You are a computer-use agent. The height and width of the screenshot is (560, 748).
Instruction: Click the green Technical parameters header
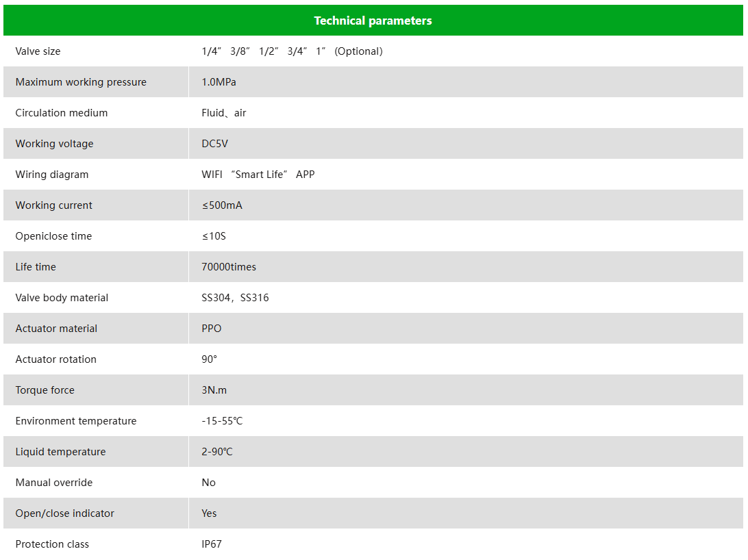pyautogui.click(x=373, y=21)
